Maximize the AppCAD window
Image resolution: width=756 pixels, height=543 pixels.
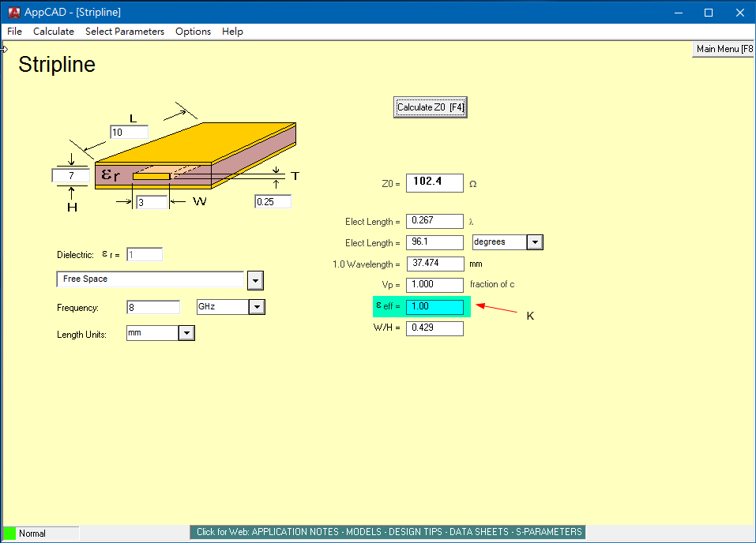(709, 13)
